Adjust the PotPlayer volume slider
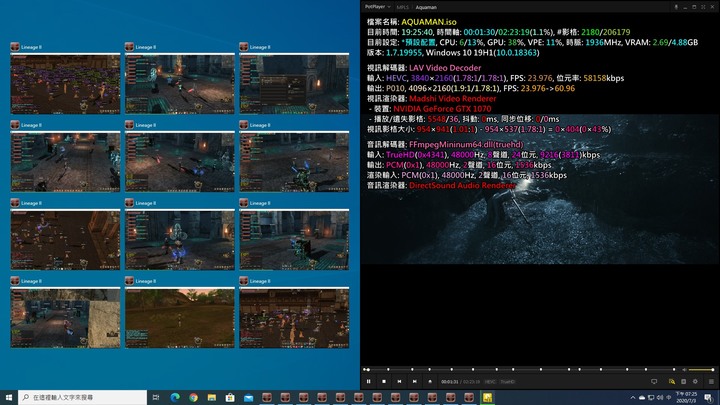Screen dimensions: 720x405 pos(702,369)
